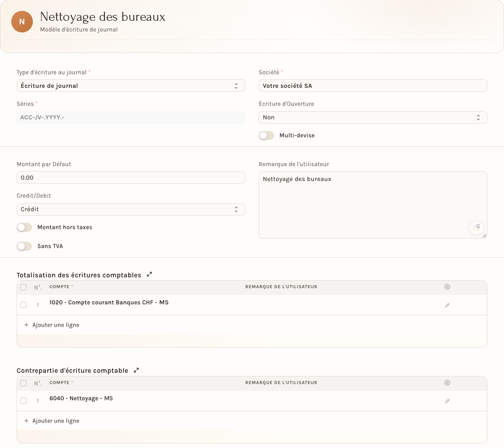Expand the Totalisation des écritures comptables table
This screenshot has width=504, height=448.
coord(149,275)
